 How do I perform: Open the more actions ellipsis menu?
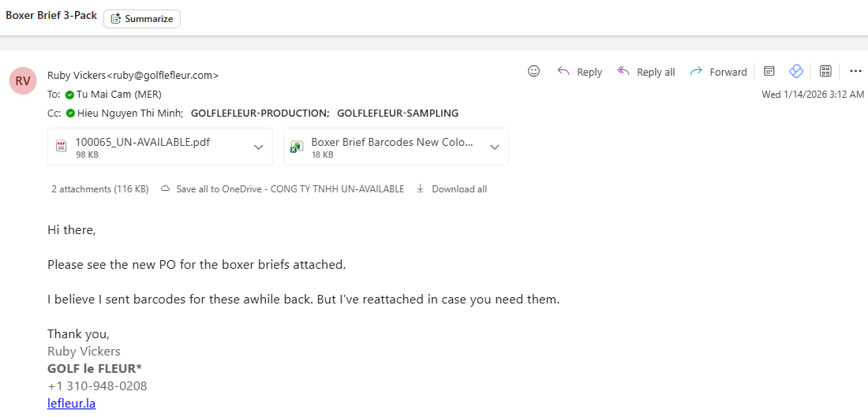(x=855, y=72)
